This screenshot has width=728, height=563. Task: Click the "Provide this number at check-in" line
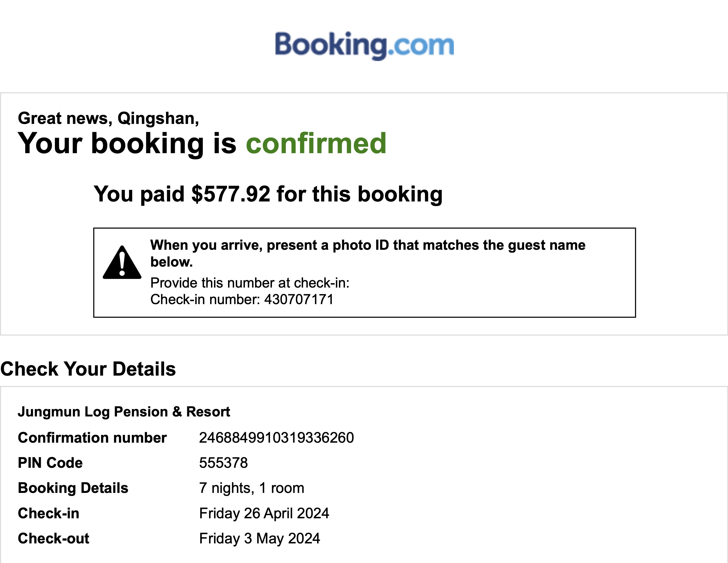click(x=250, y=283)
